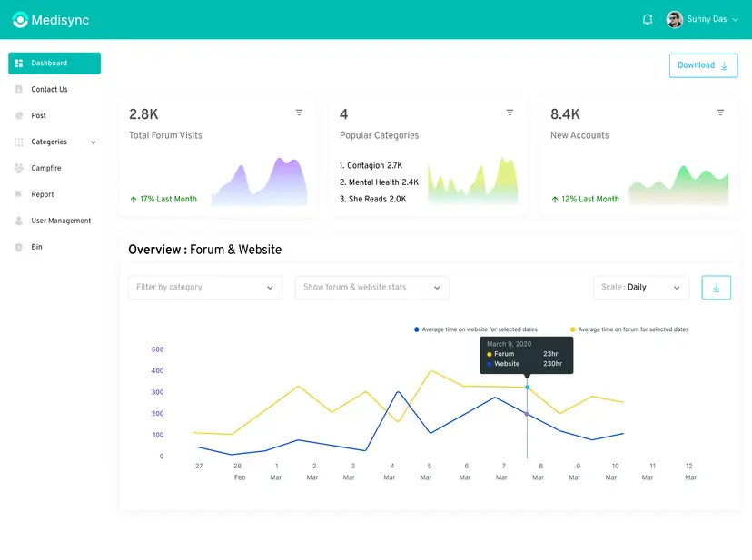Select the Contact Us sidebar icon
Screen dimensions: 752x560
click(21, 89)
